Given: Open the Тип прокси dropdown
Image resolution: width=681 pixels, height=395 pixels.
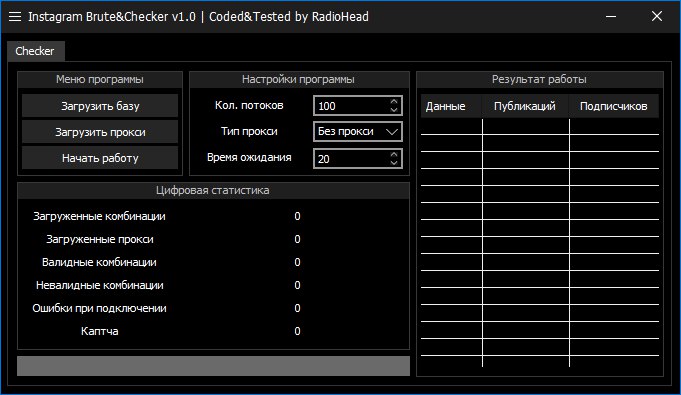Looking at the screenshot, I should pos(357,132).
